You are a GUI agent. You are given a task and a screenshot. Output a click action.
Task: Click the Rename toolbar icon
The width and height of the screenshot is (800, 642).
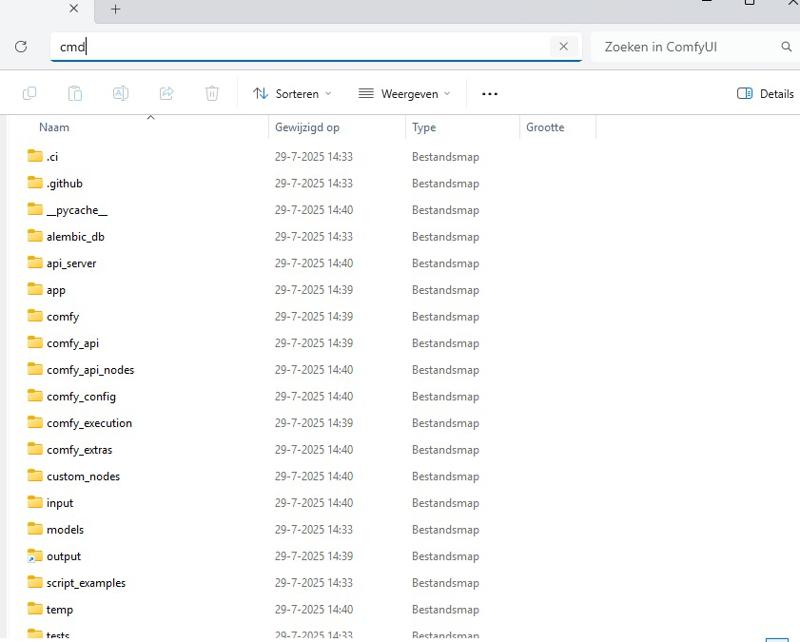120,93
